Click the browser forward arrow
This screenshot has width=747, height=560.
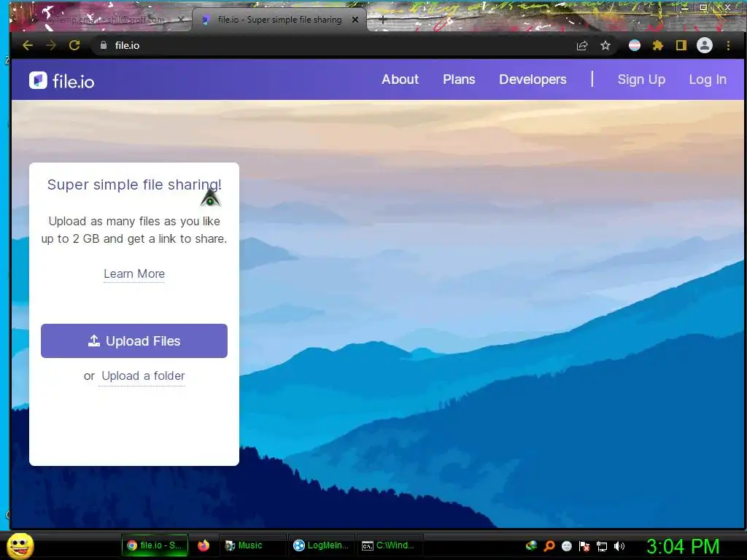pos(51,45)
